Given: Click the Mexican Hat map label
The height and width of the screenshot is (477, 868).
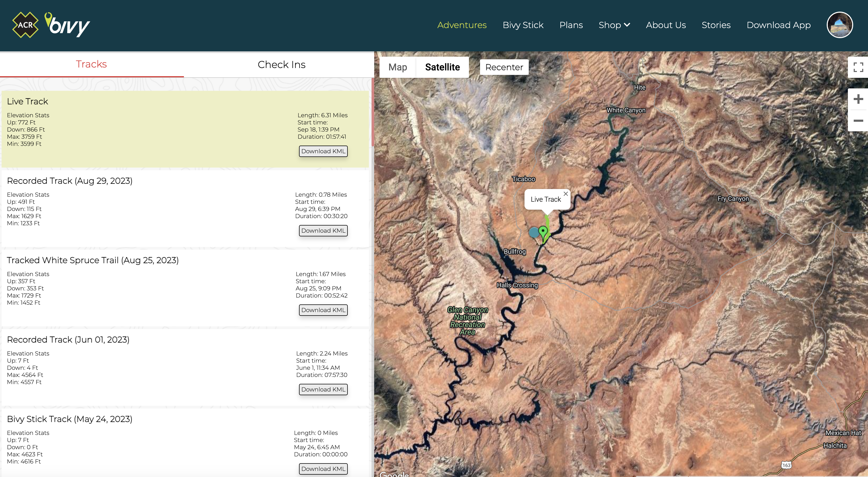Looking at the screenshot, I should [x=843, y=433].
